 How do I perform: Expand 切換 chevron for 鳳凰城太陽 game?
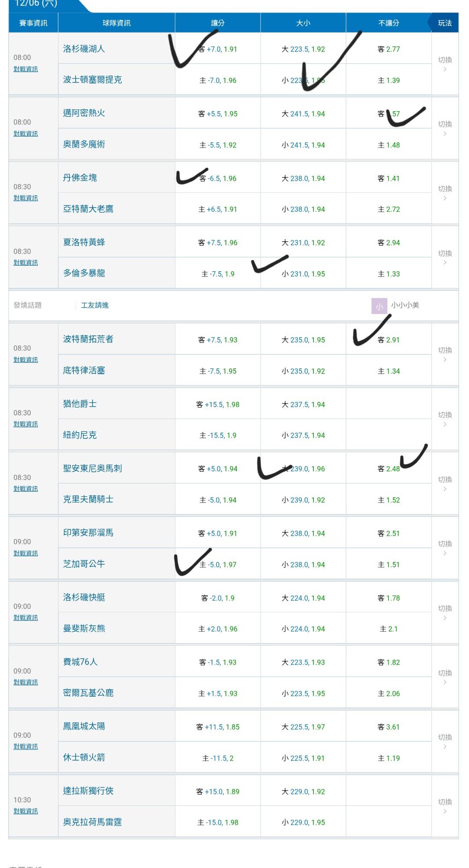click(x=445, y=742)
